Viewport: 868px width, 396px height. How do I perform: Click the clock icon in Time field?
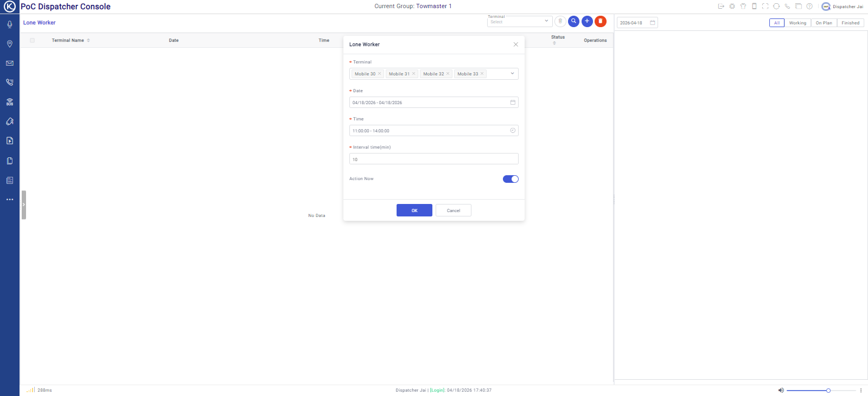point(513,131)
